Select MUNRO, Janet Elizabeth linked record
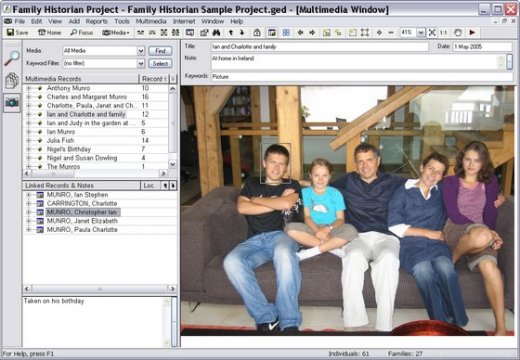 click(82, 221)
